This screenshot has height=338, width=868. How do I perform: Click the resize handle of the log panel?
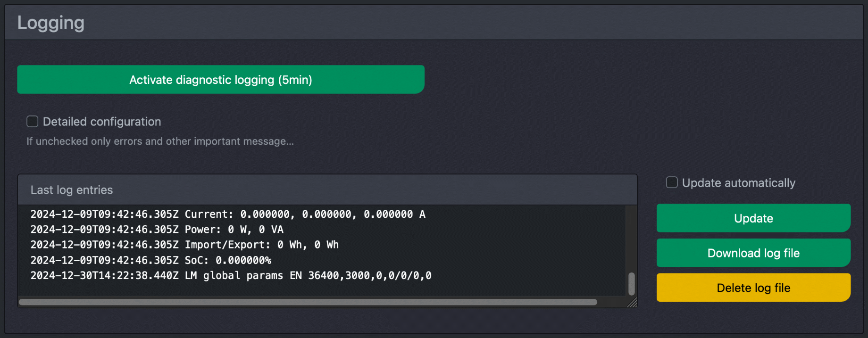634,303
